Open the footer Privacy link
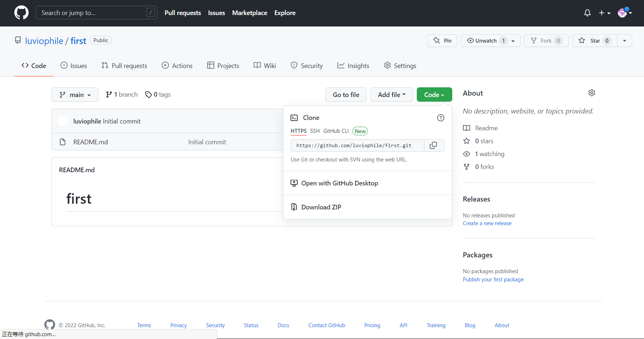 (x=179, y=325)
